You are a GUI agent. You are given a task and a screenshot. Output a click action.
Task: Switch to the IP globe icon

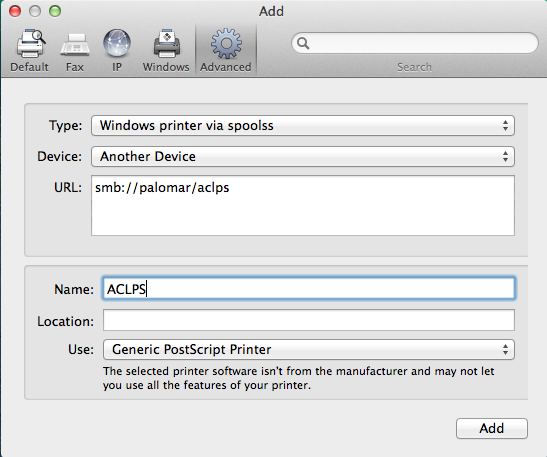tap(117, 43)
